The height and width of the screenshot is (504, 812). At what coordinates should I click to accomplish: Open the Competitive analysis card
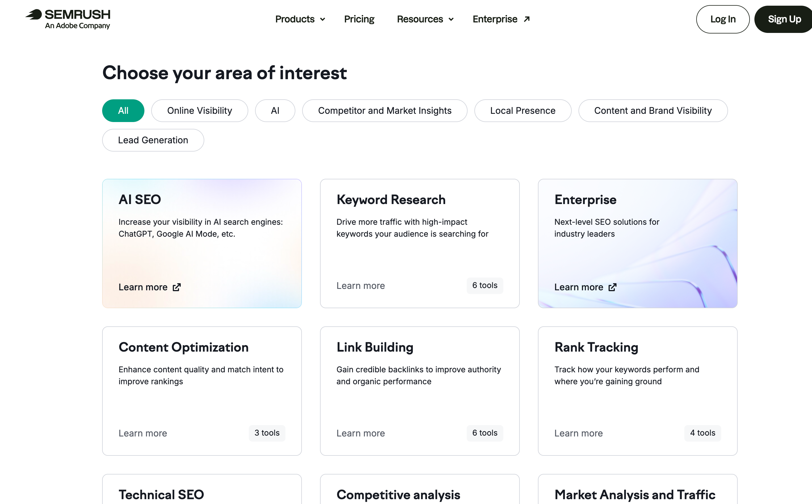pyautogui.click(x=420, y=489)
